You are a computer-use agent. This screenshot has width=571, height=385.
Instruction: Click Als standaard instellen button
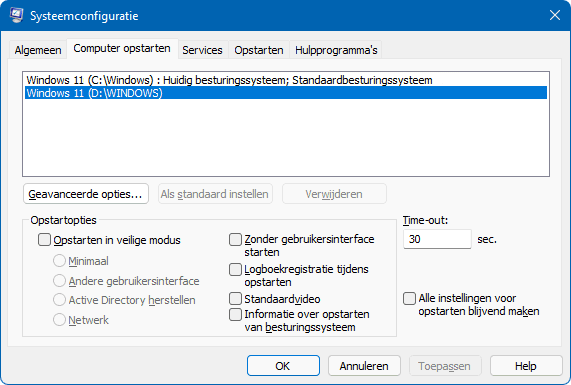(x=215, y=194)
